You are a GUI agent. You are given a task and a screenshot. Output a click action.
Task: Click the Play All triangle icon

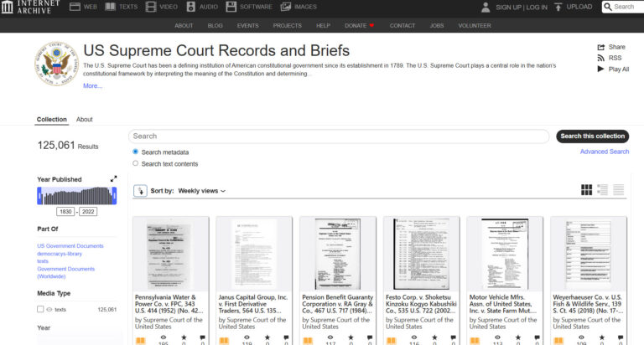[x=600, y=69]
